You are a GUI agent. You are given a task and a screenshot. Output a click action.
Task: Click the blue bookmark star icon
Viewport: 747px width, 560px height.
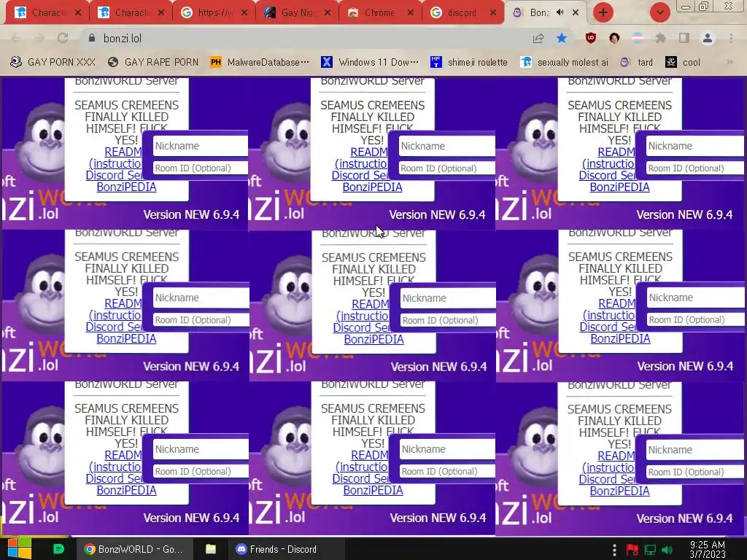pos(562,38)
